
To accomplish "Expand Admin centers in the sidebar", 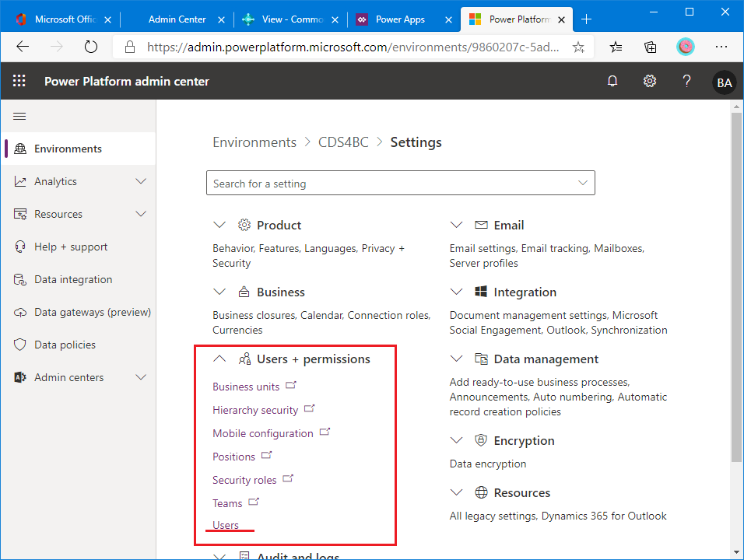I will (141, 377).
